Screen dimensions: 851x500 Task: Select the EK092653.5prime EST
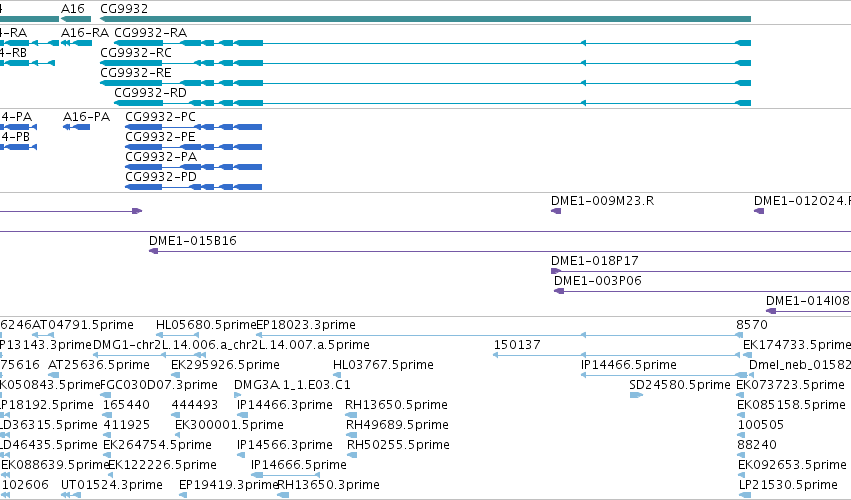(x=742, y=476)
